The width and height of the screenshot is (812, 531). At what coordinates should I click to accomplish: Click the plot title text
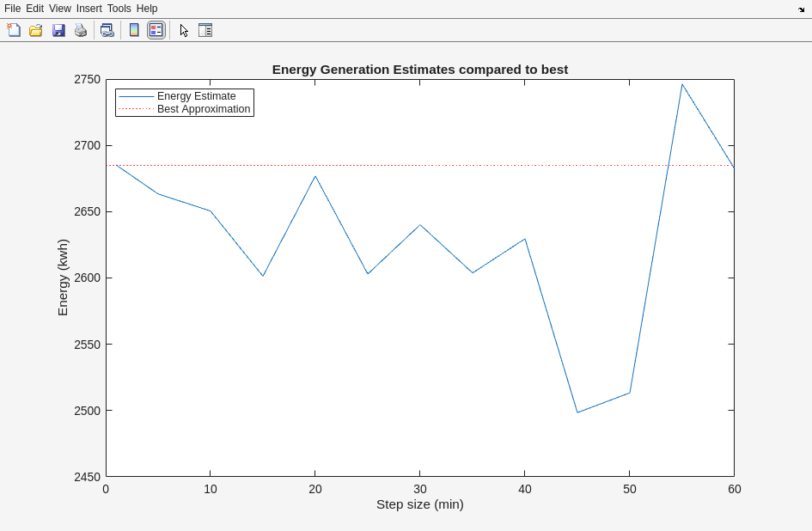(419, 70)
